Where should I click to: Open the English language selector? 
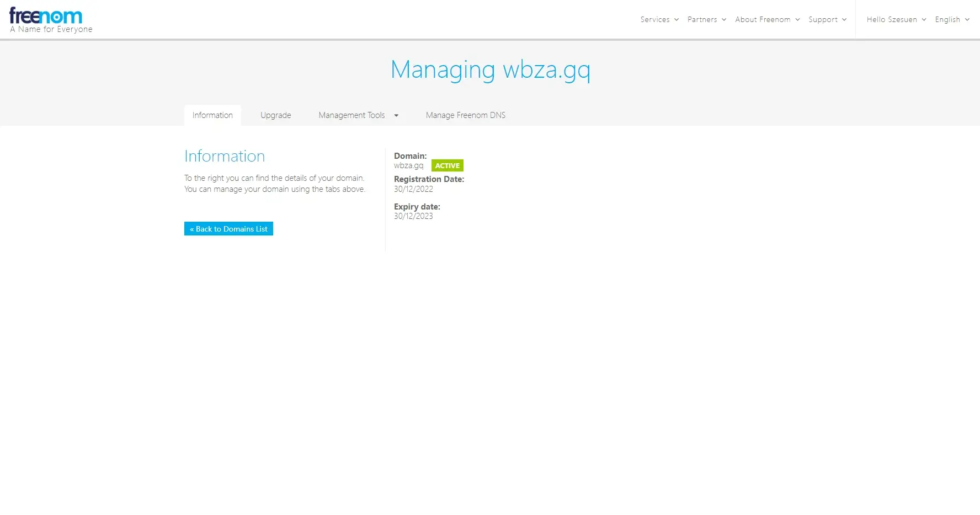tap(947, 20)
